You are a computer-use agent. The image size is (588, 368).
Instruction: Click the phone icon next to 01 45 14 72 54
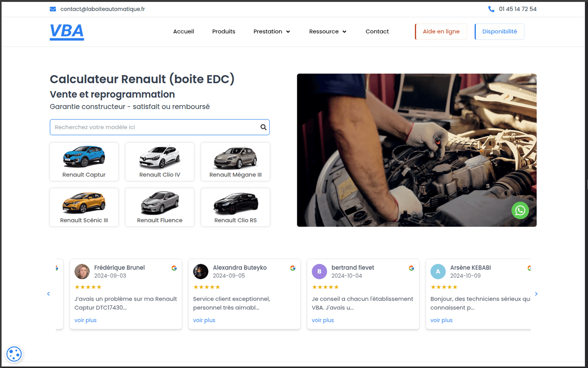[x=491, y=9]
